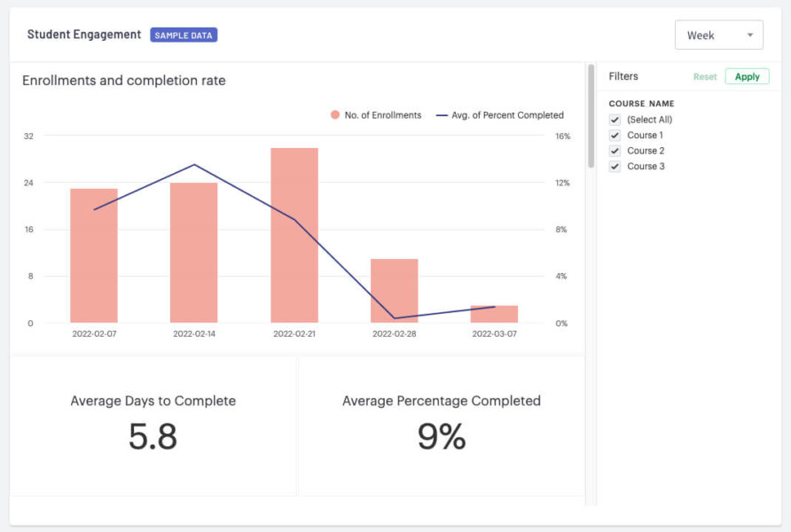Uncheck the Select All option
The image size is (791, 532).
pos(615,119)
